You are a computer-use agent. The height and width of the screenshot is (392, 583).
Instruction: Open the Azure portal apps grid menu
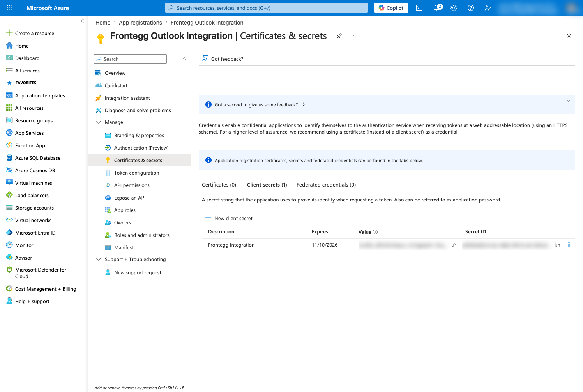[x=9, y=8]
